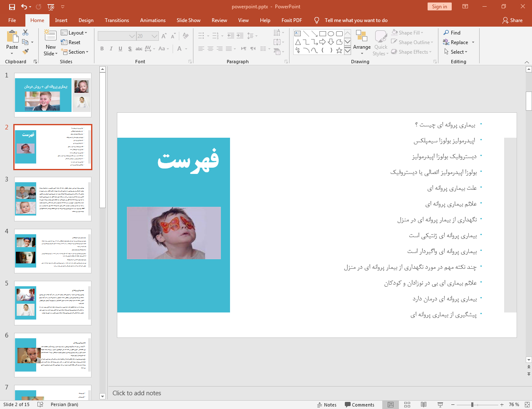
Task: Switch to the Design tab
Action: point(86,20)
